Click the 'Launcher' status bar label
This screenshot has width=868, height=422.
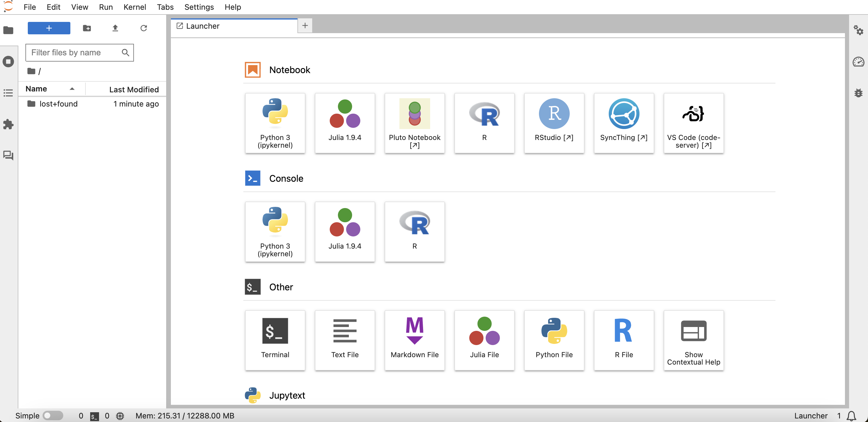tap(810, 415)
